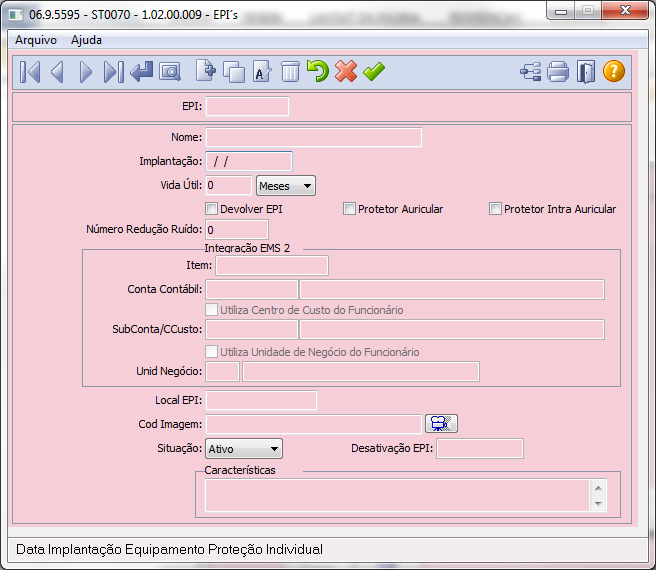Click the window title bar app icon
The height and width of the screenshot is (570, 656).
pos(15,15)
